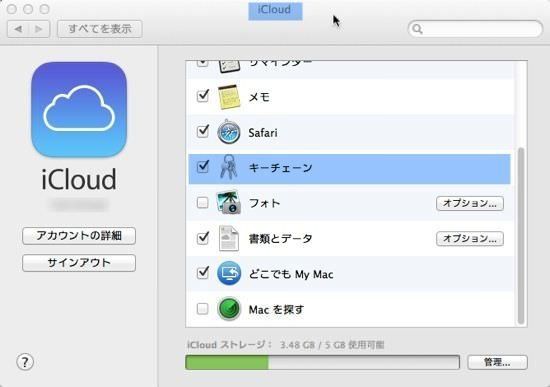Click the どこでも My Mac label
This screenshot has width=550, height=387.
[x=291, y=274]
